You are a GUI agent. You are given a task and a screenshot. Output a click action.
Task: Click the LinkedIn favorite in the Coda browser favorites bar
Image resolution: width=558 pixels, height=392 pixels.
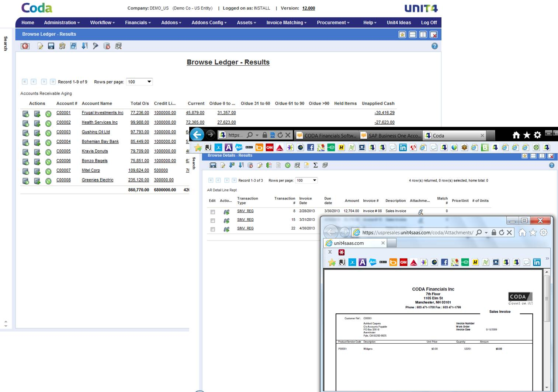403,148
